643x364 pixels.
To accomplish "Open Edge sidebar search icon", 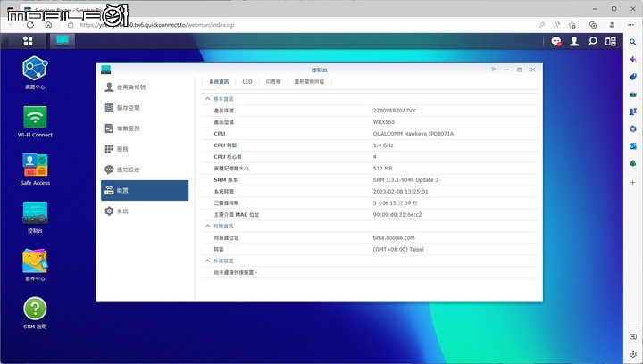I will tap(633, 42).
